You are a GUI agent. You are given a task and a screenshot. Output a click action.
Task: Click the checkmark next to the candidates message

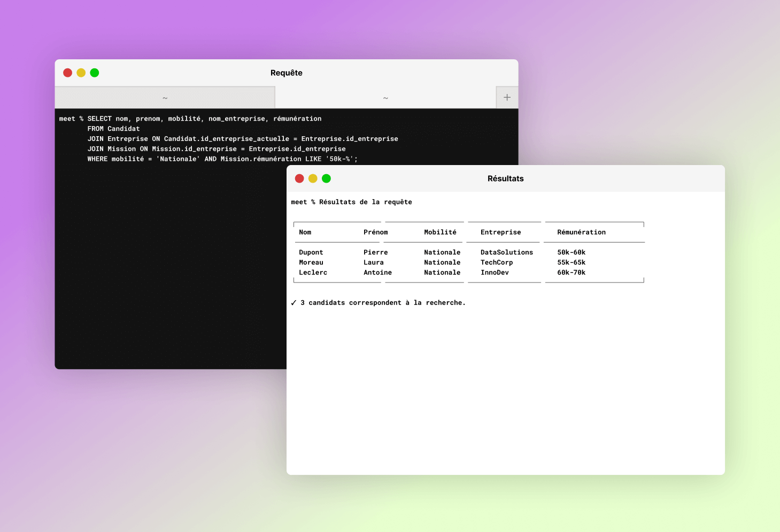click(x=294, y=303)
